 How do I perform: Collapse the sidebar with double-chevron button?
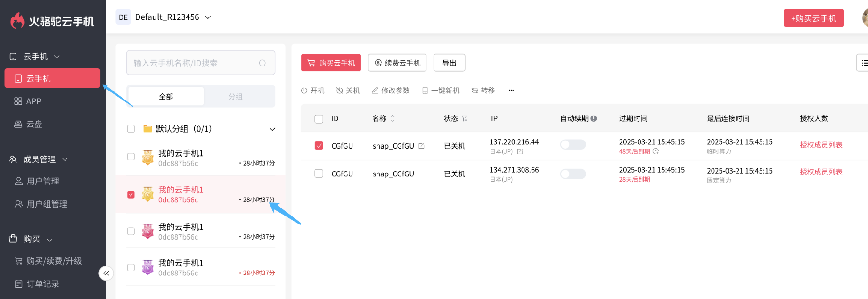[x=106, y=274]
